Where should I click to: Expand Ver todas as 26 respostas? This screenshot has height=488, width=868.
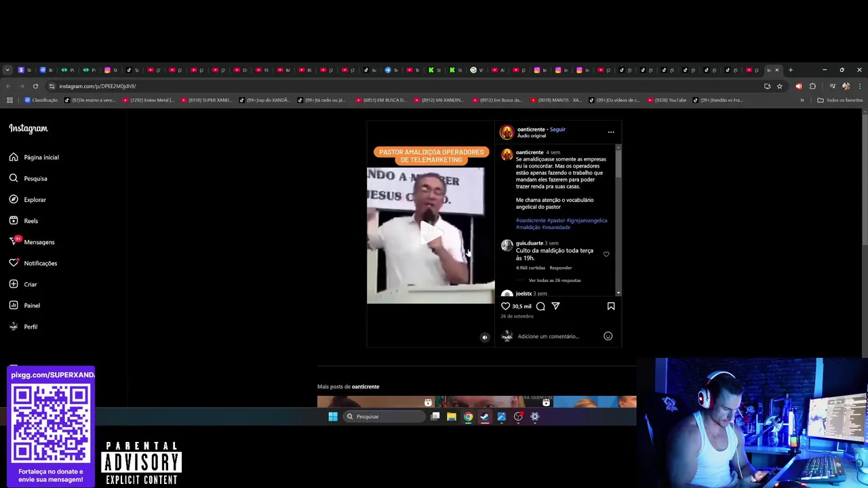(x=555, y=280)
